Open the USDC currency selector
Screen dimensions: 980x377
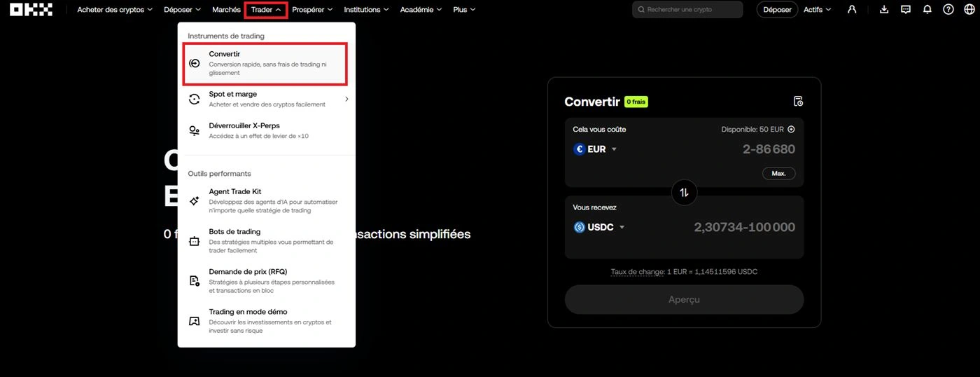[599, 227]
